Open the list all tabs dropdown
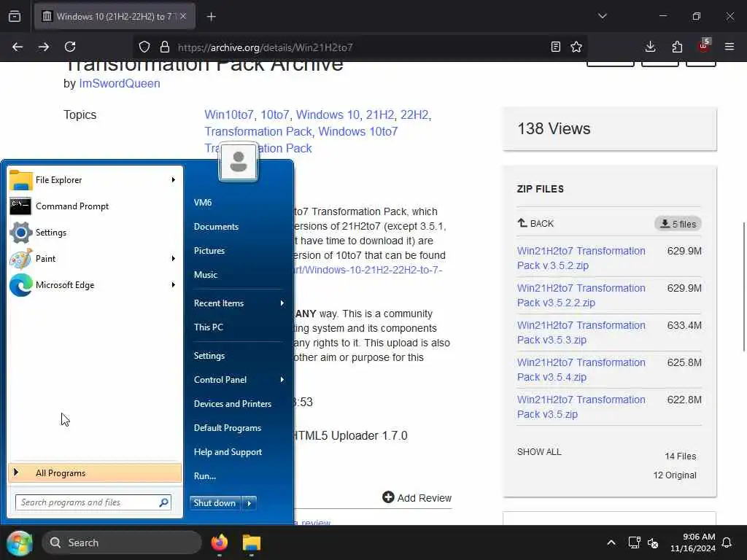 tap(603, 16)
